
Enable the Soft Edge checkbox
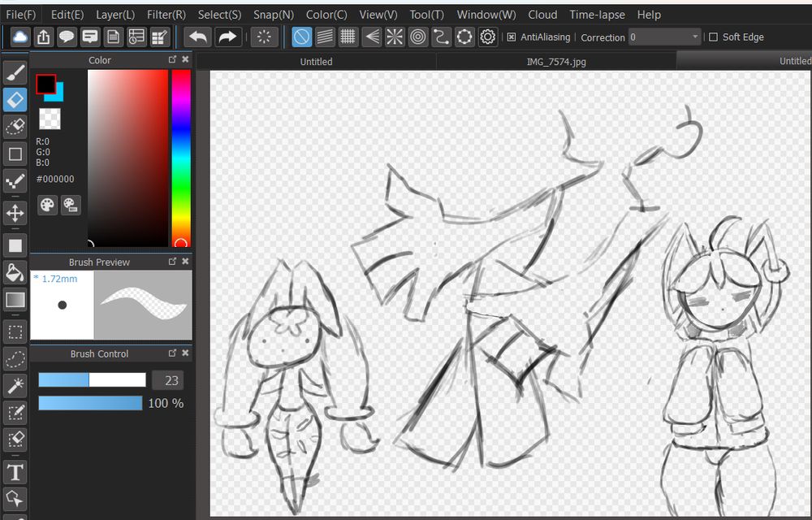point(713,37)
